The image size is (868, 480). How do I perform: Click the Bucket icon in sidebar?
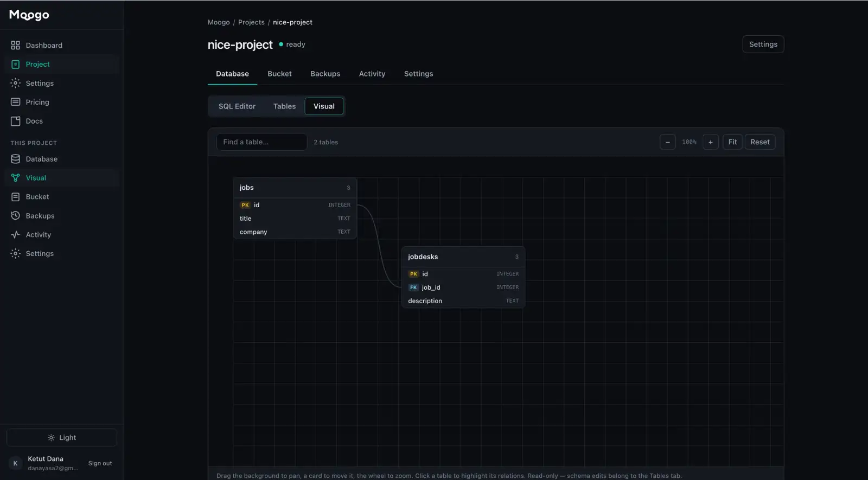[x=15, y=197]
